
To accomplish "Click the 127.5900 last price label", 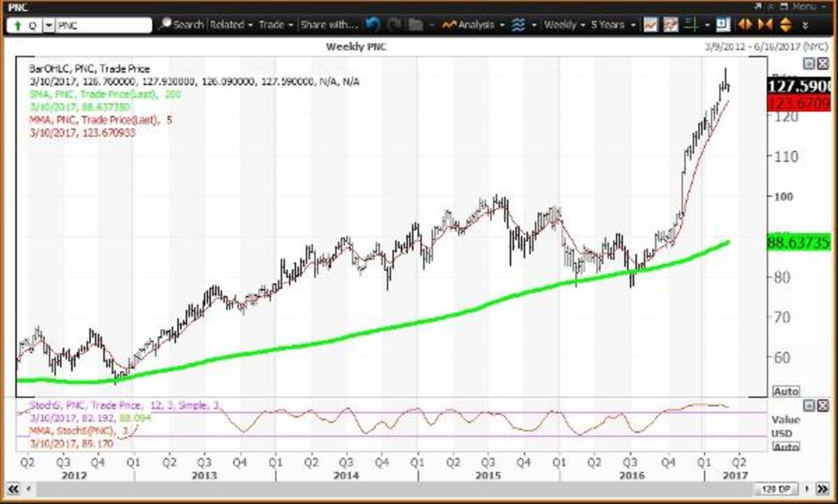I will tap(799, 86).
